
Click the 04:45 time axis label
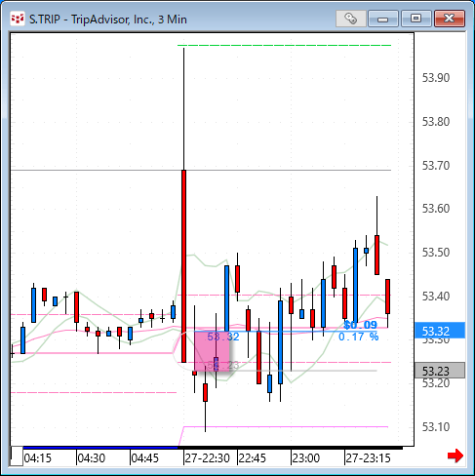pyautogui.click(x=144, y=458)
